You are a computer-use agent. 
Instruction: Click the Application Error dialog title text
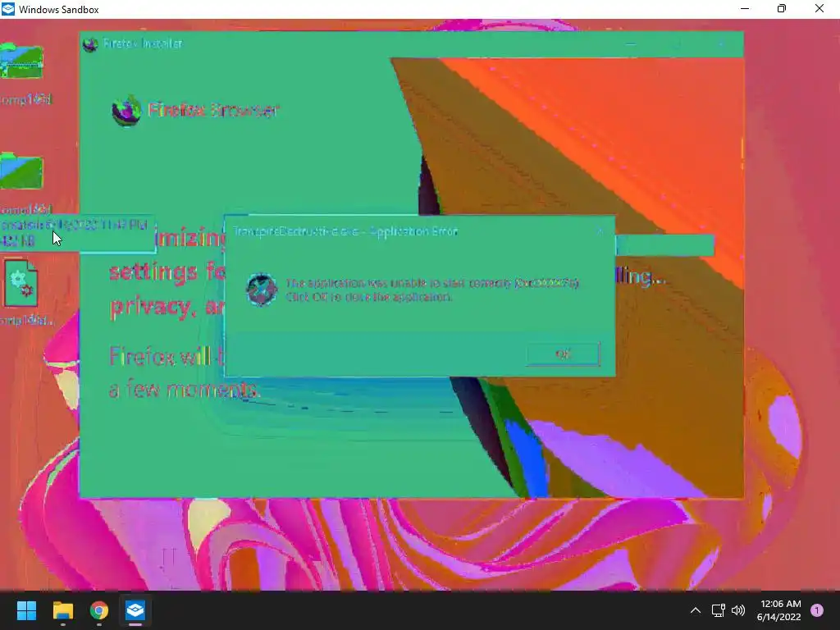click(x=345, y=231)
